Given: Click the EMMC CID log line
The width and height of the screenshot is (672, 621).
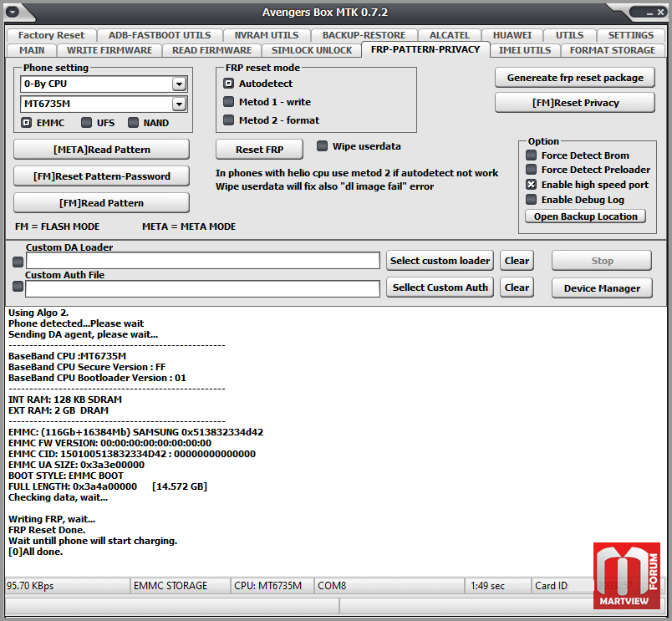Looking at the screenshot, I should pyautogui.click(x=132, y=454).
